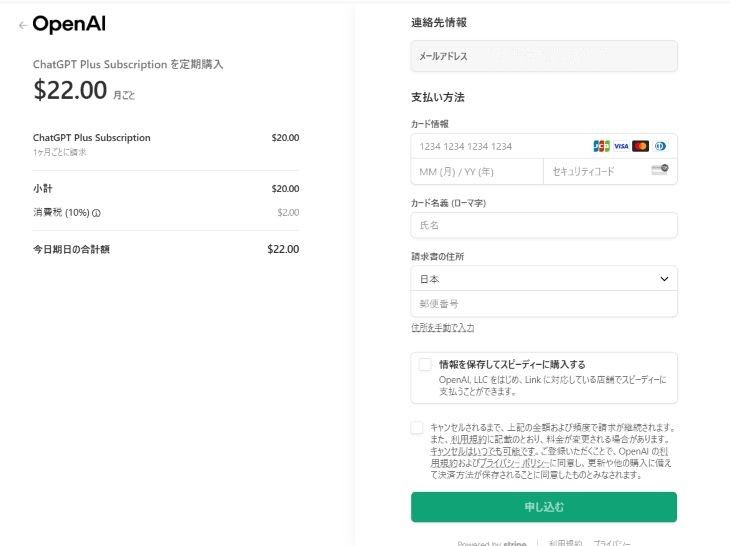730x546 pixels.
Task: Click the OpenAI logo
Action: (x=69, y=24)
